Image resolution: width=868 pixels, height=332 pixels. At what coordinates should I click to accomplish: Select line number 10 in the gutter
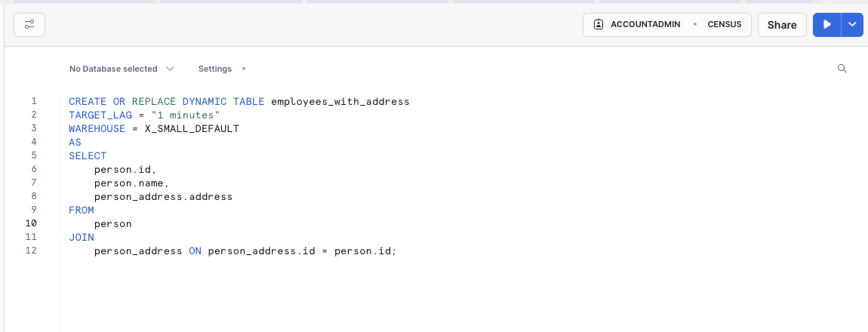32,223
